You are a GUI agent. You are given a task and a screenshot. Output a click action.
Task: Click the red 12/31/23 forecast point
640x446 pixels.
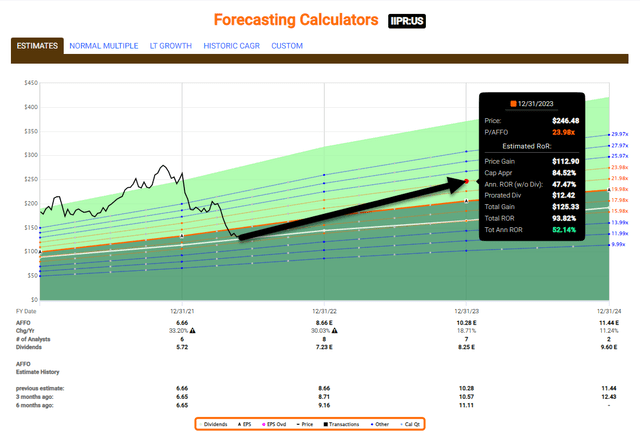coord(467,181)
